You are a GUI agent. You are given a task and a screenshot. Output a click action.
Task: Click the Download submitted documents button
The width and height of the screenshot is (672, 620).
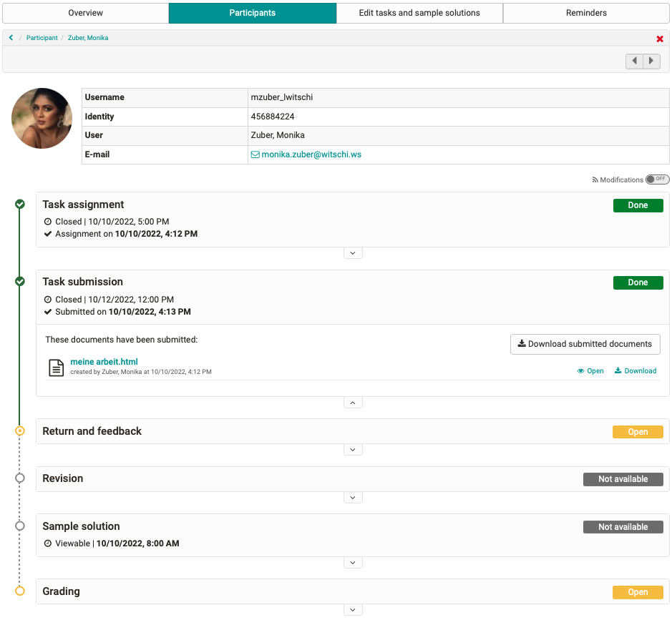[x=585, y=344]
